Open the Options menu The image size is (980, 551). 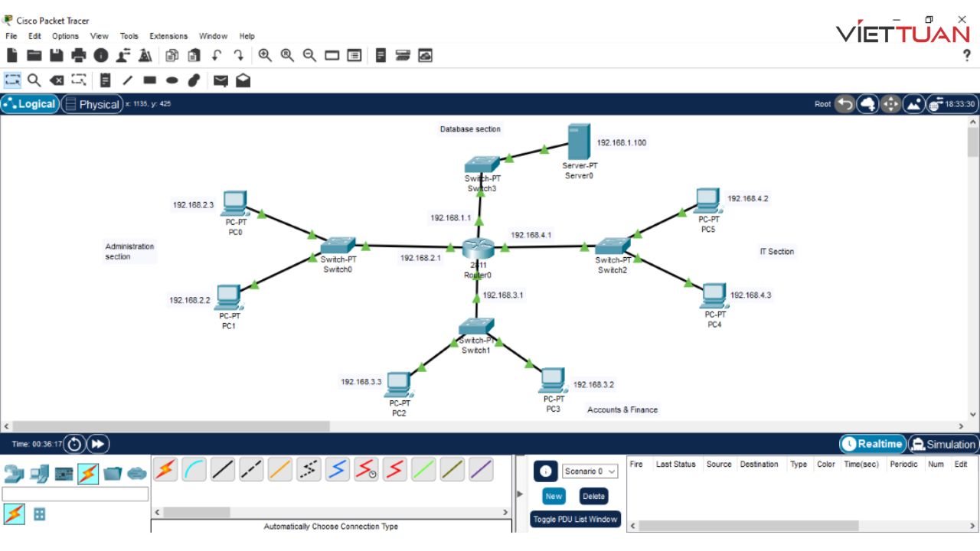click(65, 36)
